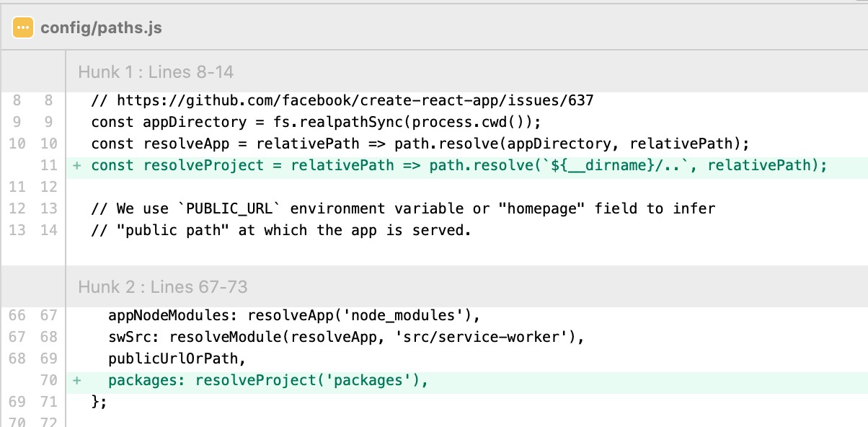Viewport: 868px width, 427px height.
Task: Select old line number 66 in the gutter
Action: pos(17,315)
